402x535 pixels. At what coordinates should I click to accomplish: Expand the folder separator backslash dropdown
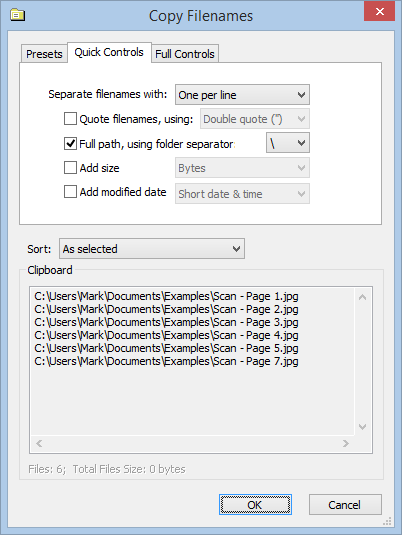pos(288,143)
